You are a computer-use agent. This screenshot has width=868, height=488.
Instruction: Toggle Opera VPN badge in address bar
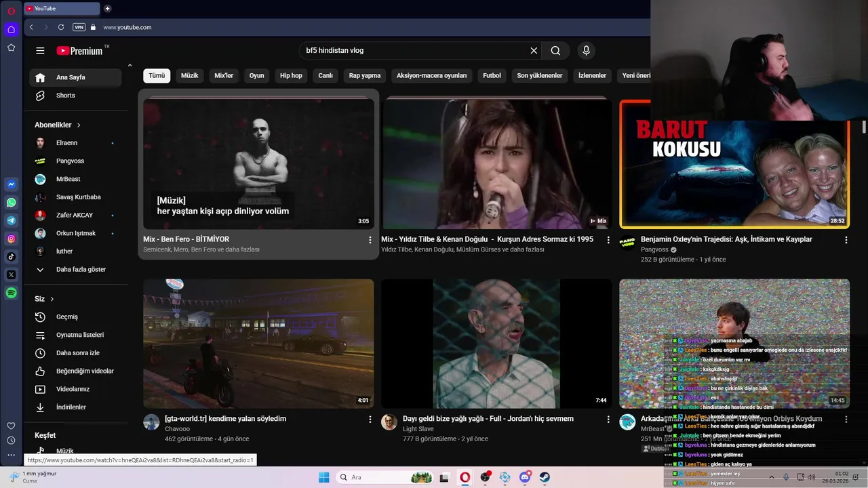pyautogui.click(x=79, y=27)
